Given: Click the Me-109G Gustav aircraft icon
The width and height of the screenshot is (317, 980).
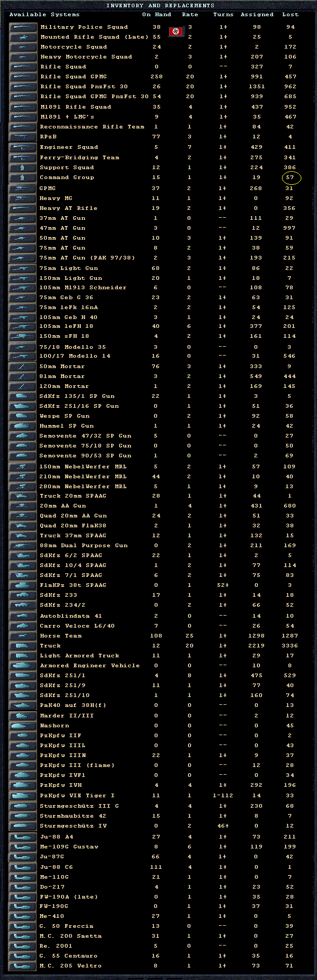Looking at the screenshot, I should coord(23,846).
